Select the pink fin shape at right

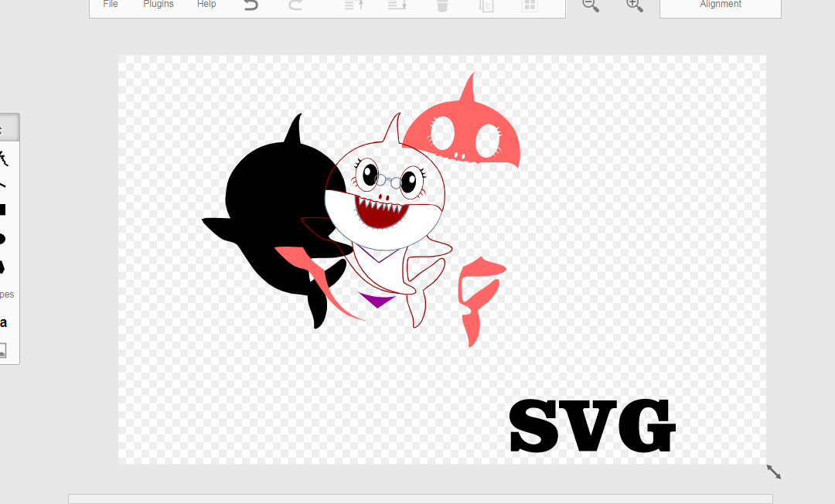point(480,301)
